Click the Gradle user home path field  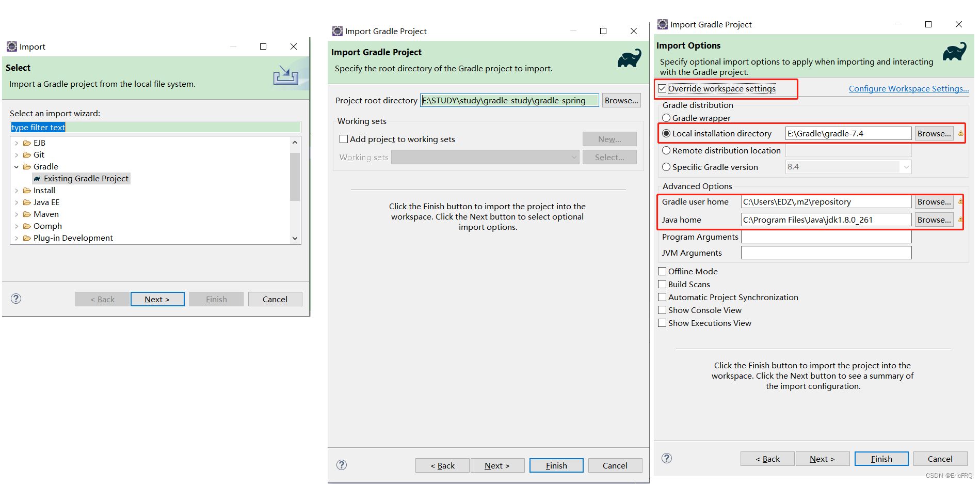pyautogui.click(x=826, y=201)
